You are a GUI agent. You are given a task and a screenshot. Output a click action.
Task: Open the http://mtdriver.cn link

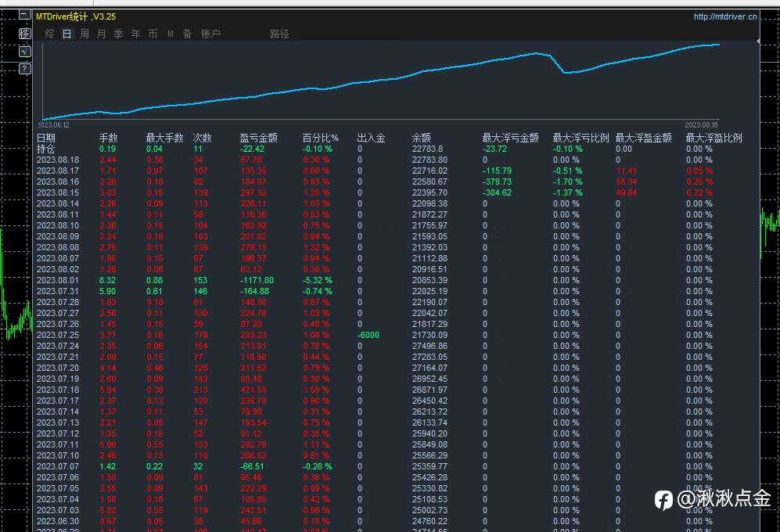(x=725, y=16)
